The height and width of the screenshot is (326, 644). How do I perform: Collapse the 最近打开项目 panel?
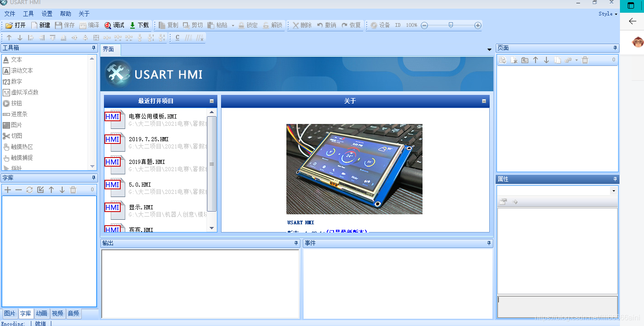pyautogui.click(x=211, y=101)
